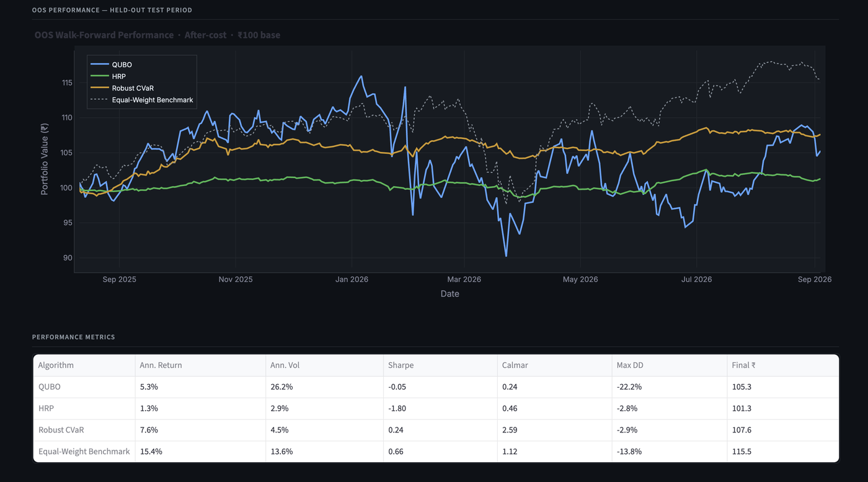
Task: Click the 100 y-axis tick label
Action: [x=67, y=188]
